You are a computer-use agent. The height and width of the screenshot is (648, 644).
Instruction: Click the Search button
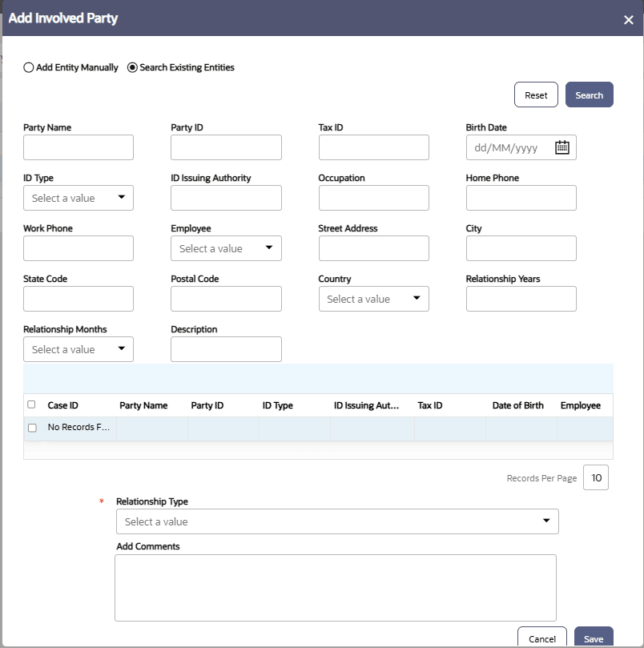(590, 95)
